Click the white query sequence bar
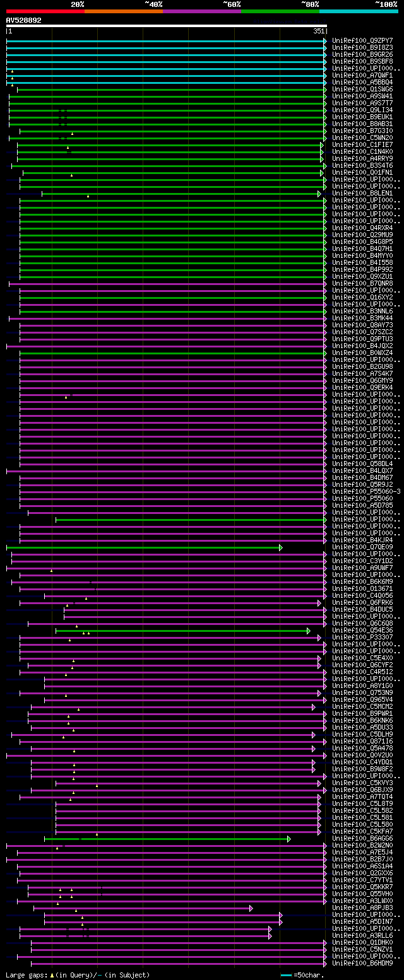 click(167, 26)
